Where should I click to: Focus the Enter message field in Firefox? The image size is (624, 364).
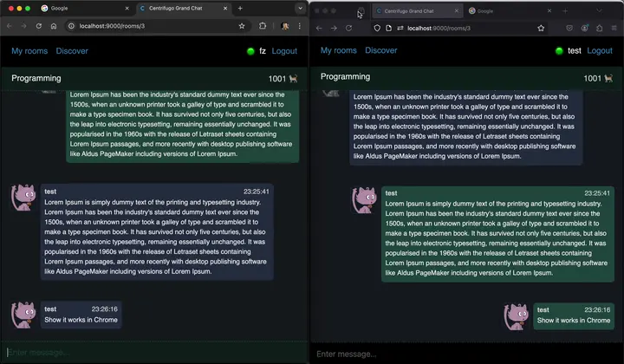[466, 354]
